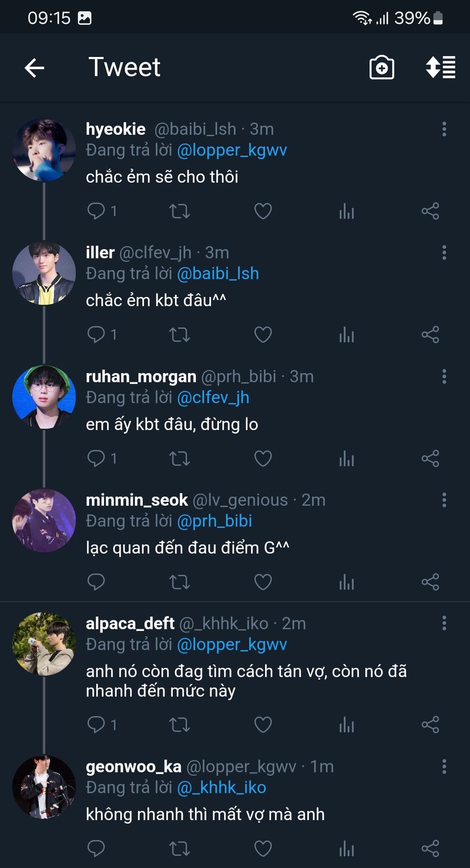470x868 pixels.
Task: Open more options for ruhan_morgan's tweet
Action: [x=444, y=377]
